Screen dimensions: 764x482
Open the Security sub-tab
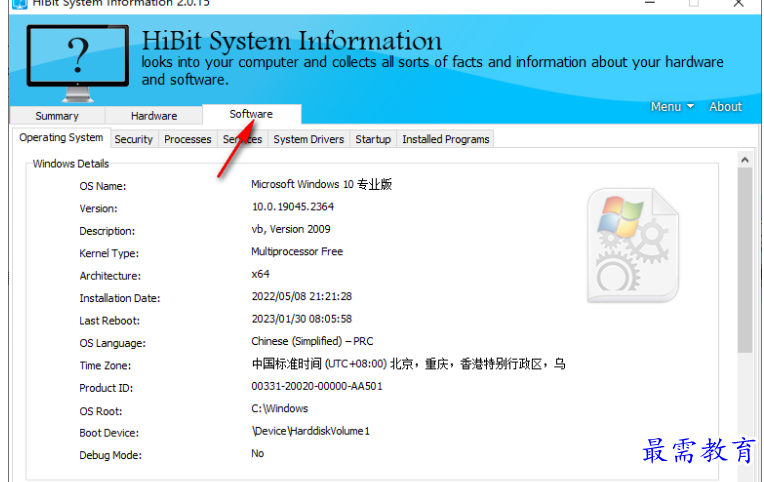[x=134, y=139]
